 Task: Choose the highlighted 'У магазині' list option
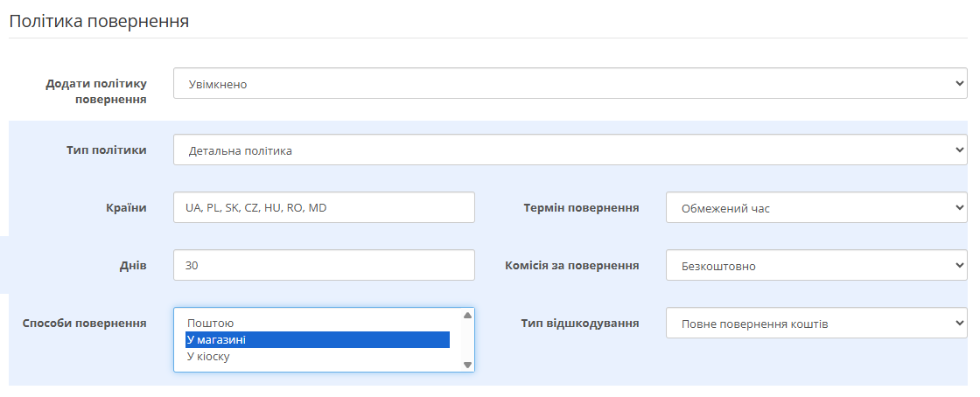(315, 339)
